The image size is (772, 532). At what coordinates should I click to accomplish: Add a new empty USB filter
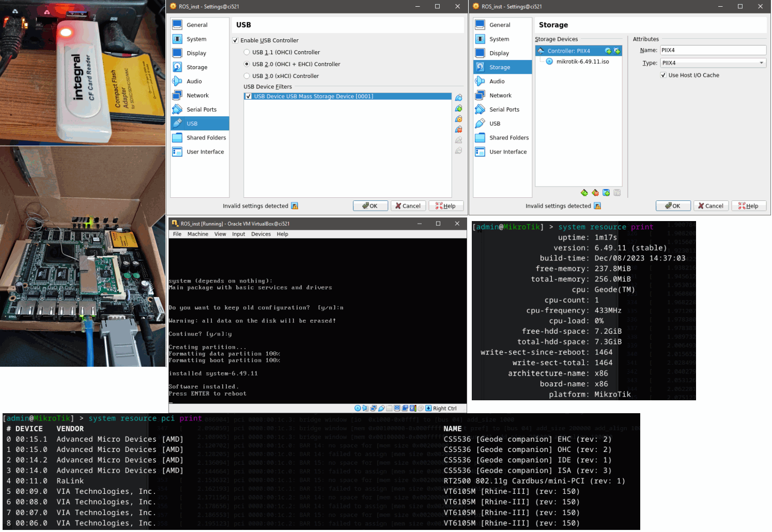point(459,97)
